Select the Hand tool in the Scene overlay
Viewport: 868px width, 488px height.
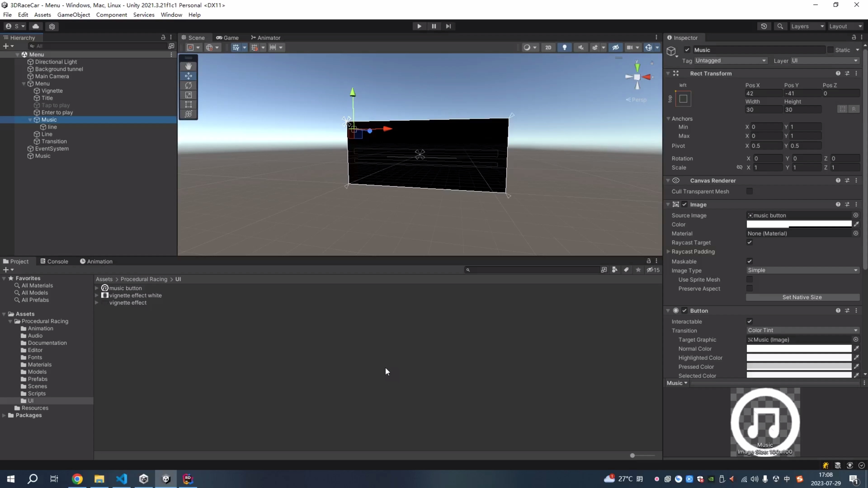pyautogui.click(x=188, y=66)
